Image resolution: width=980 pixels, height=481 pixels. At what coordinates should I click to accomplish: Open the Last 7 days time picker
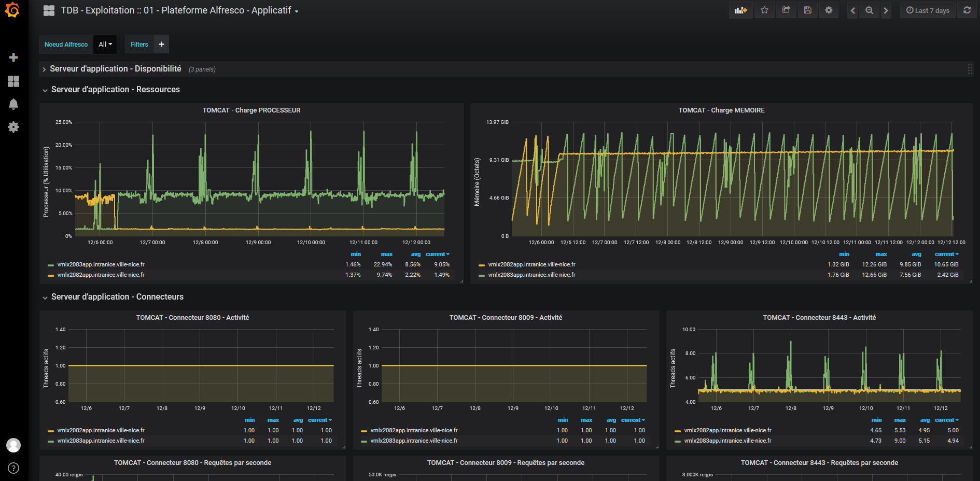(x=928, y=10)
